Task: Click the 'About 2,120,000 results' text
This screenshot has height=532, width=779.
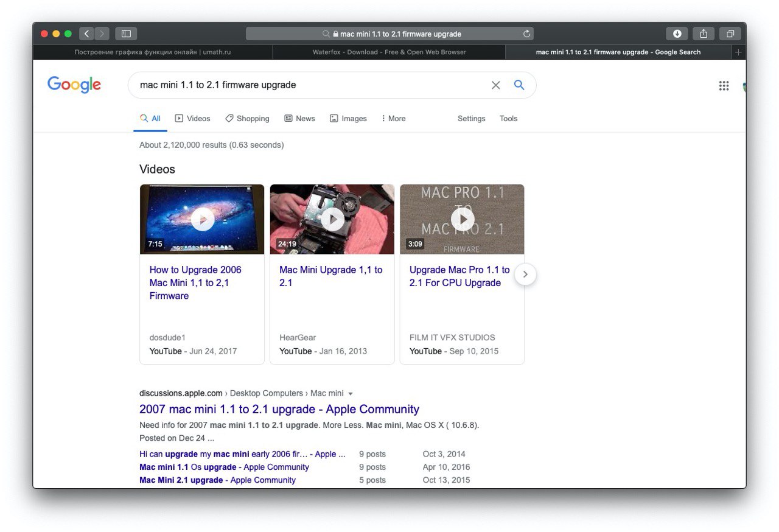Action: pos(211,145)
